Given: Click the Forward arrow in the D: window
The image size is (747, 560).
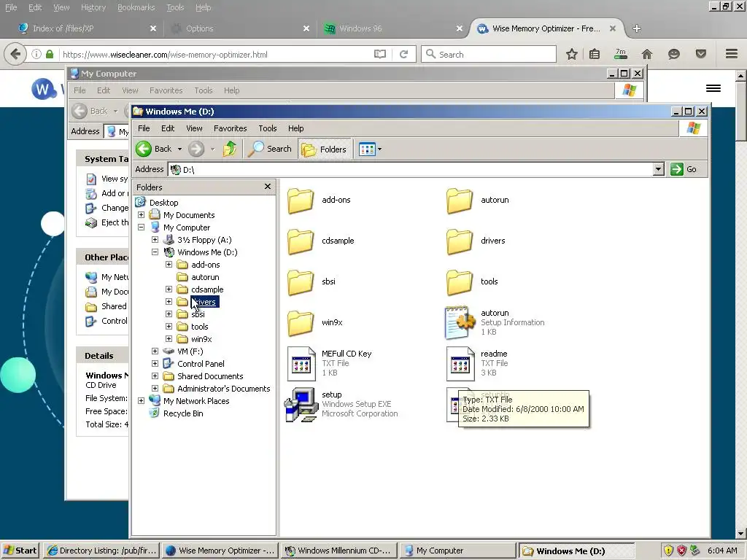Looking at the screenshot, I should point(196,149).
